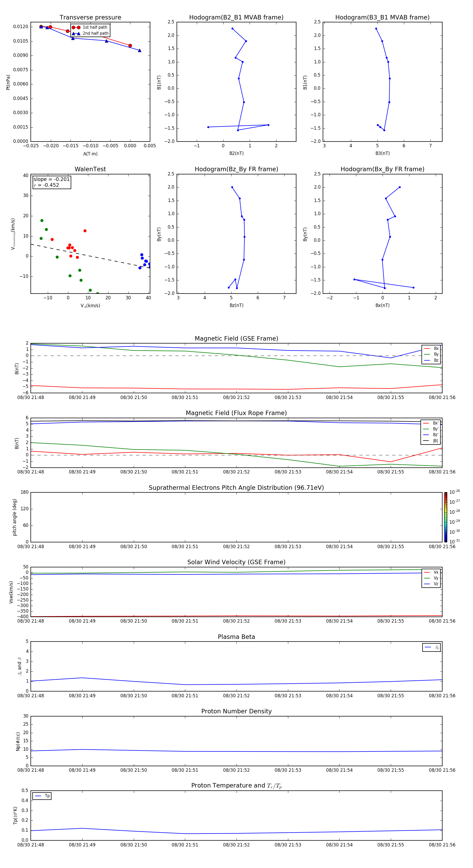Click the Bx' entry in Flux Rope legend
473x868 pixels.
(431, 423)
